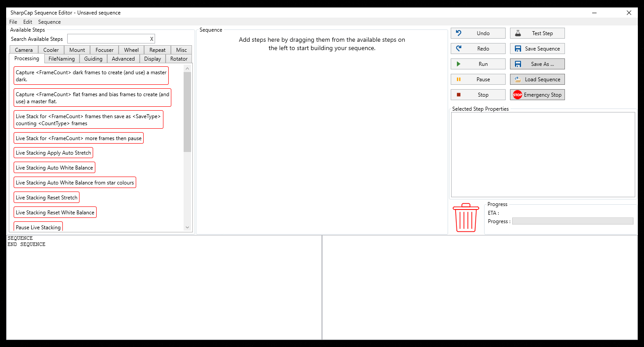Switch to the Rotator tab
Screen dimensions: 644x347
179,59
